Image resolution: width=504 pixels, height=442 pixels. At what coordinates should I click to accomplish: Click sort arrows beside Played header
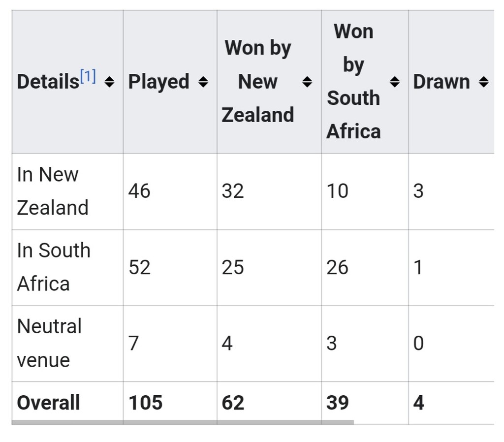point(203,82)
